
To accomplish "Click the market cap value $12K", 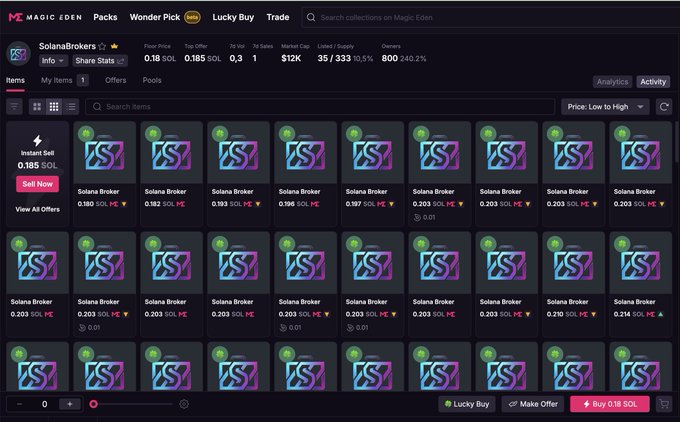I will 291,58.
